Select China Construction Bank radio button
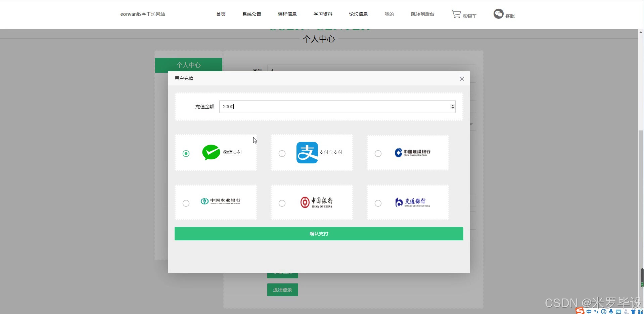Screen dimensions: 644x314 [x=378, y=153]
